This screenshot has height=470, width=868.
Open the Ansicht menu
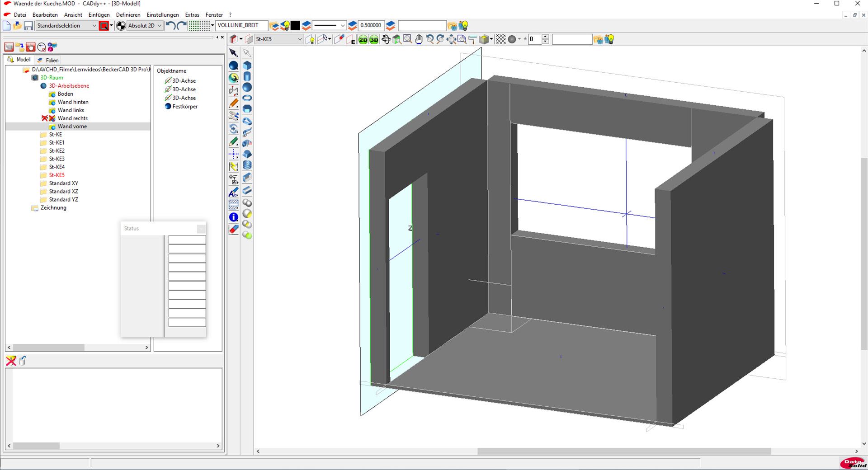point(73,15)
